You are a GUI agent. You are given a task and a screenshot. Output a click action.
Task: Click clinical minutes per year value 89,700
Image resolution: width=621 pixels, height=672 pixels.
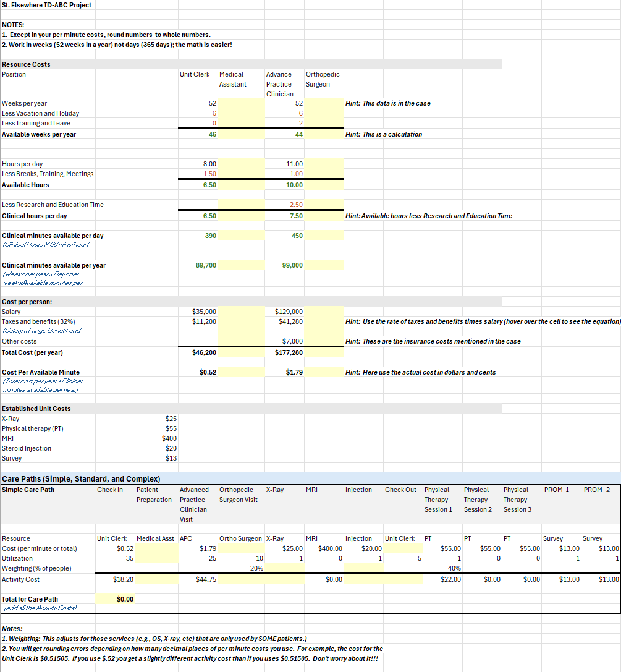coord(198,265)
